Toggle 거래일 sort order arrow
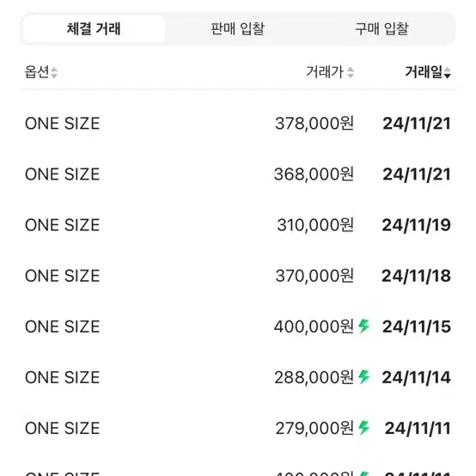 (x=447, y=72)
